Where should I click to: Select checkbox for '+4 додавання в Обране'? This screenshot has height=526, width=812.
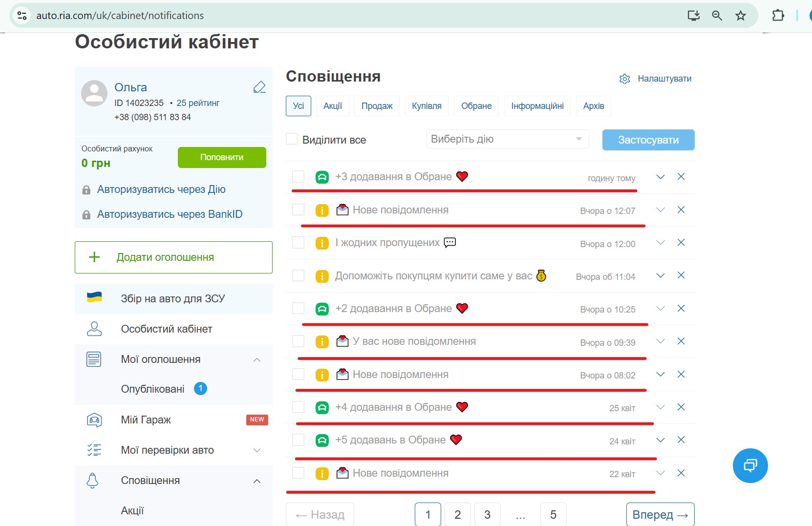[x=298, y=407]
